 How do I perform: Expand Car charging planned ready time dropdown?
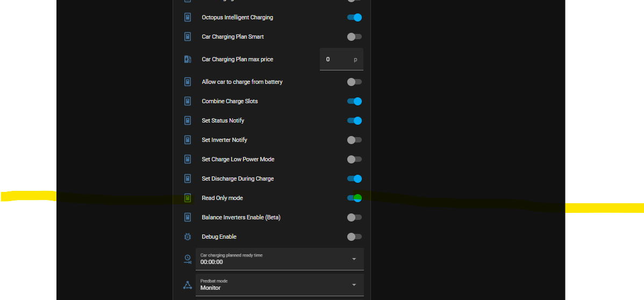click(x=280, y=259)
